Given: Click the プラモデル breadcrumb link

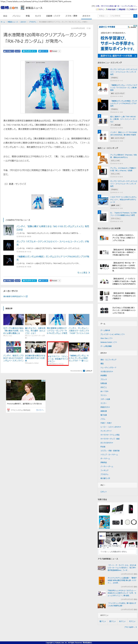Looking at the screenshot, I should [x=33, y=22].
